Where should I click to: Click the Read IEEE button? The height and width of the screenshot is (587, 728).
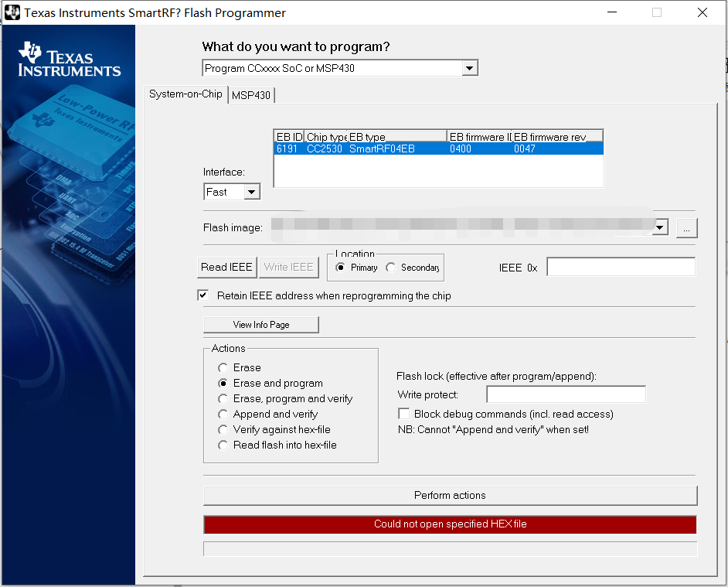click(226, 267)
